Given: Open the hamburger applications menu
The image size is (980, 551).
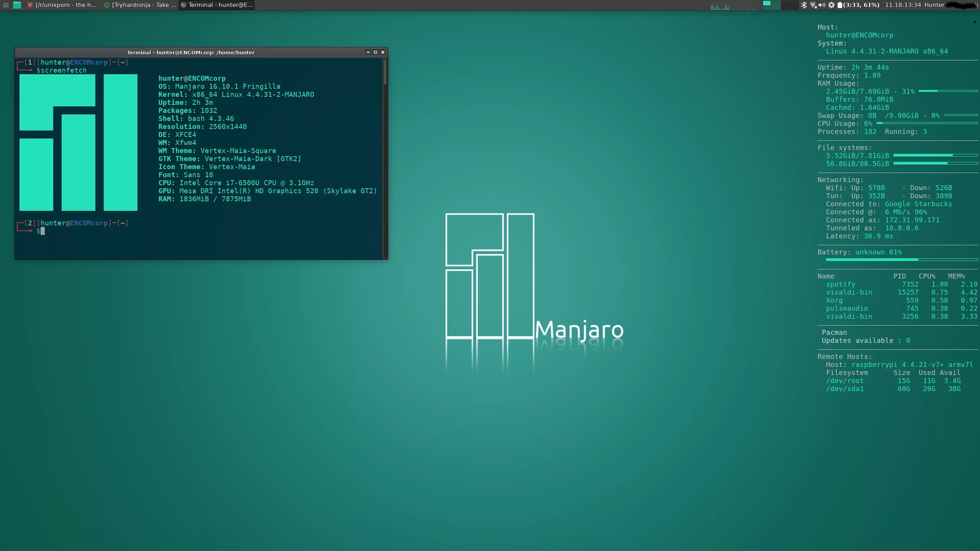Looking at the screenshot, I should click(x=6, y=5).
